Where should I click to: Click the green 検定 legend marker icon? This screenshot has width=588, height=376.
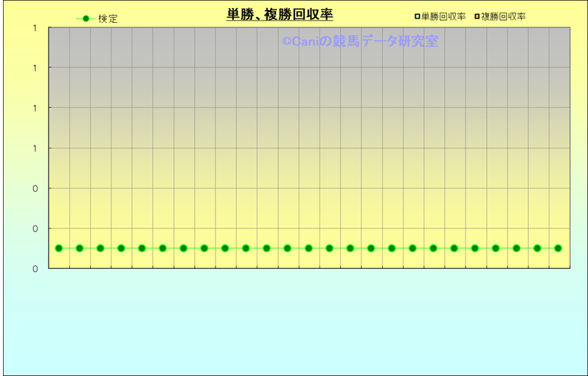86,18
